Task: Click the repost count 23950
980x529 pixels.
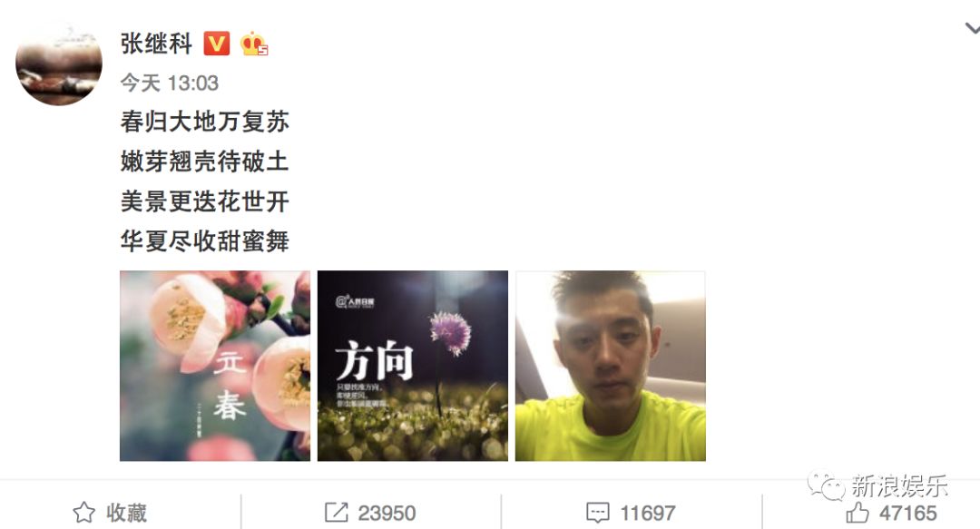Action: point(387,514)
